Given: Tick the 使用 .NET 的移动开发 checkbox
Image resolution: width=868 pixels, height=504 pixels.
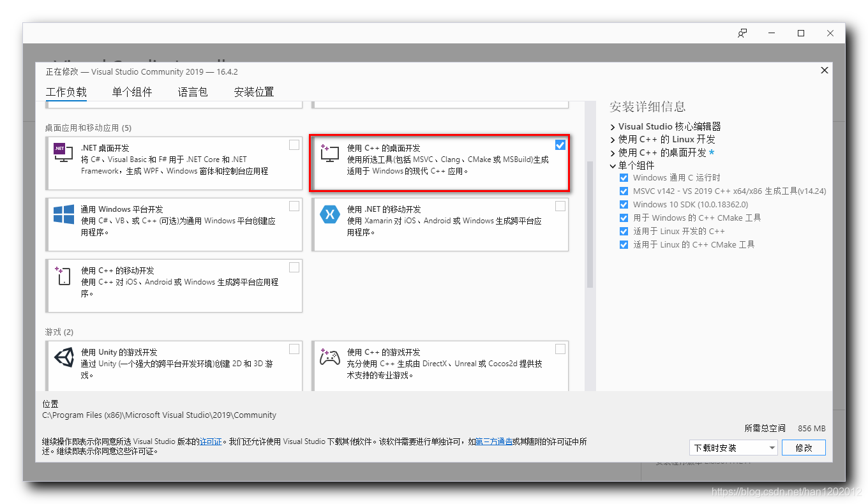Looking at the screenshot, I should (560, 206).
